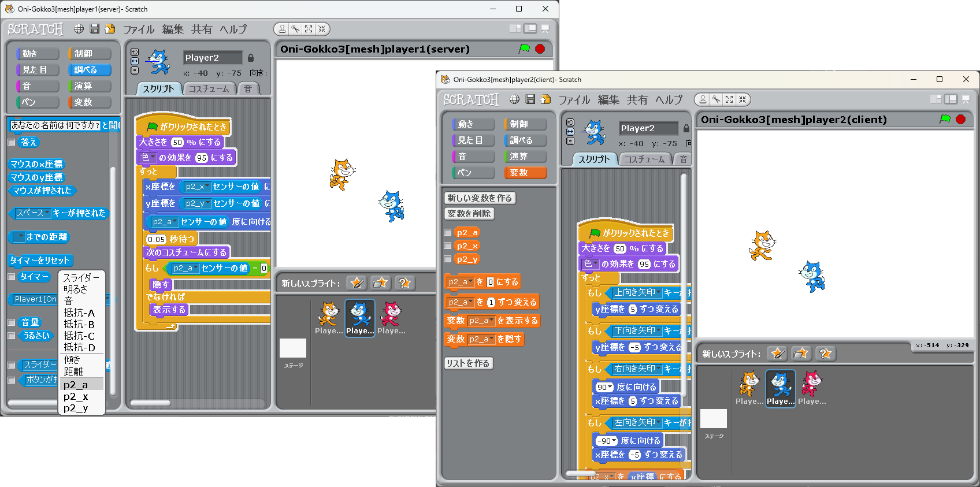This screenshot has width=980, height=487.
Task: Click 新しい変数を作る button
Action: click(x=480, y=198)
